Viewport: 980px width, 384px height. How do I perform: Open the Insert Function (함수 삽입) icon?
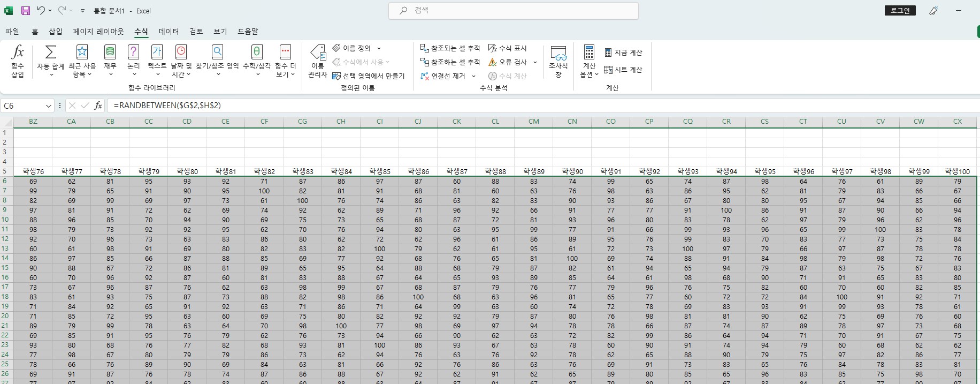[18, 61]
